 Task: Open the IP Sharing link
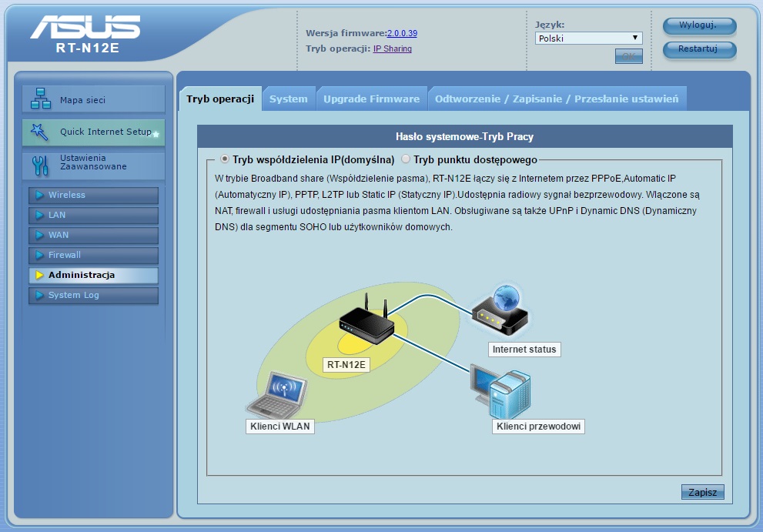click(x=392, y=49)
